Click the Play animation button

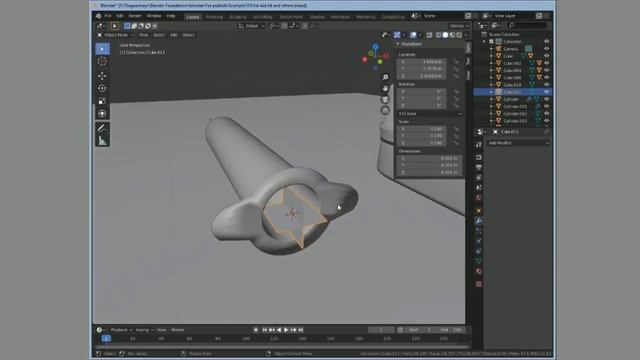(x=286, y=330)
